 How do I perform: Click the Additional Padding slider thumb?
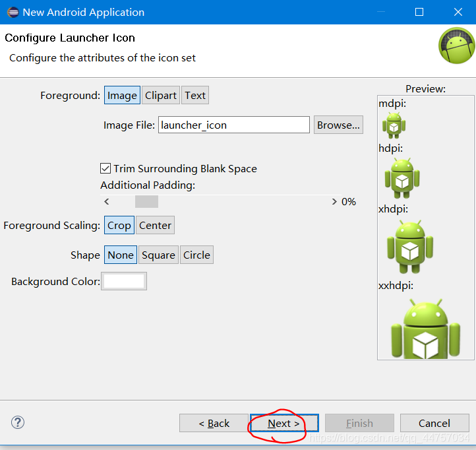[146, 201]
